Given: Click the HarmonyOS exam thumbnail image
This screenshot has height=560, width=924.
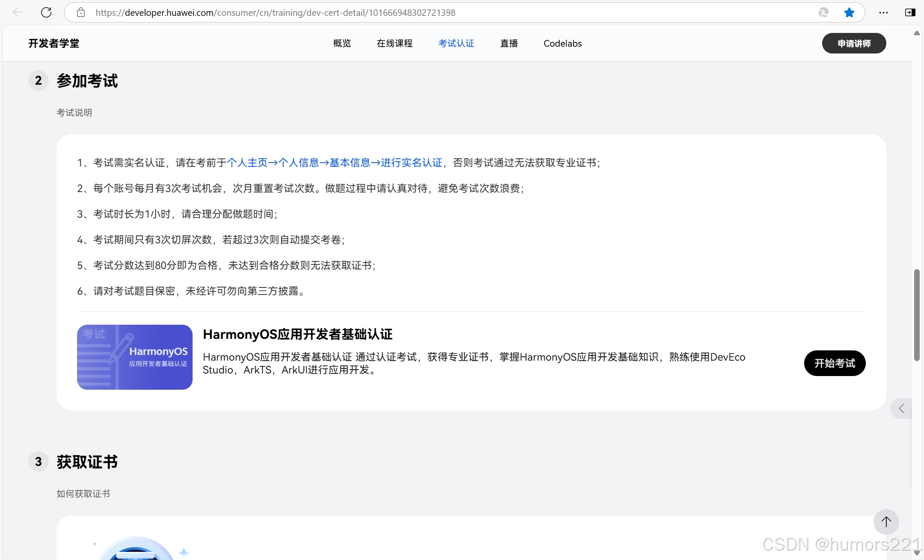Looking at the screenshot, I should [135, 357].
